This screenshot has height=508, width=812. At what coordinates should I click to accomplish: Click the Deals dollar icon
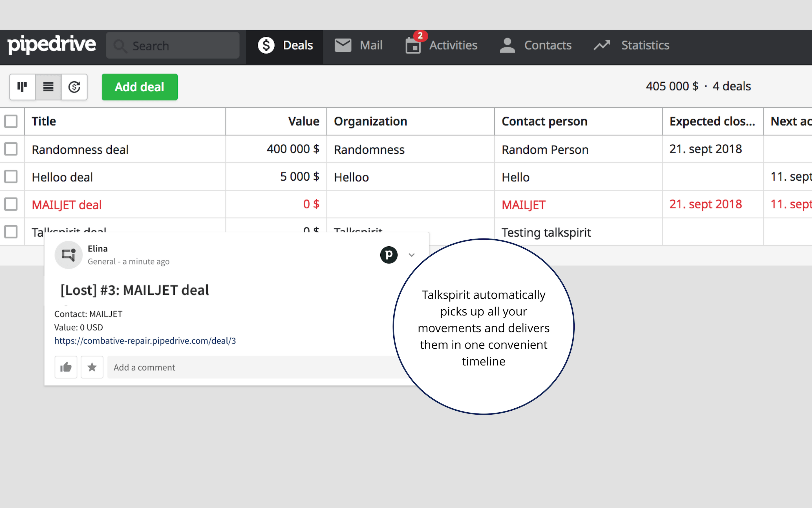pyautogui.click(x=266, y=45)
